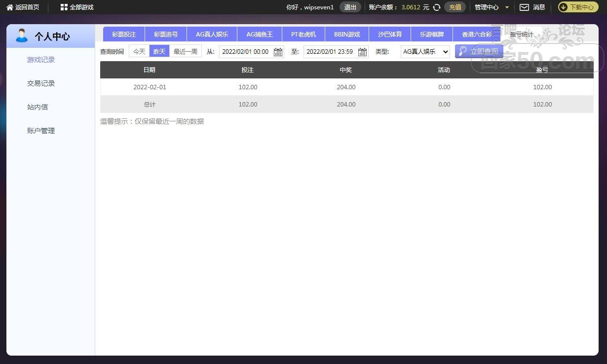
Task: Select the 今天 time filter
Action: 139,51
